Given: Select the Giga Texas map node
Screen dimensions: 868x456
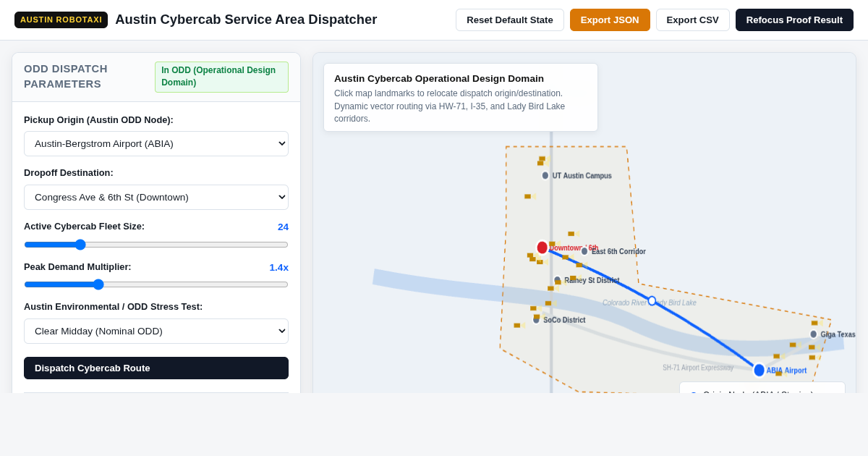Looking at the screenshot, I should pos(813,334).
